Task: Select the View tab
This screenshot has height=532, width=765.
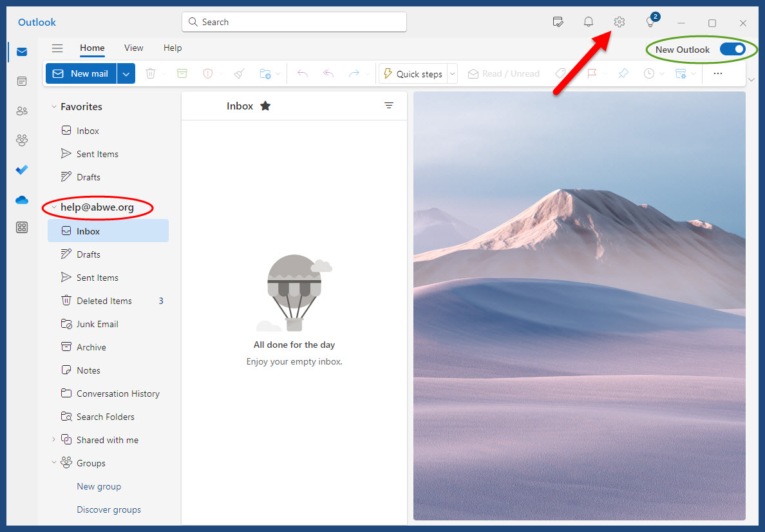Action: pos(134,48)
